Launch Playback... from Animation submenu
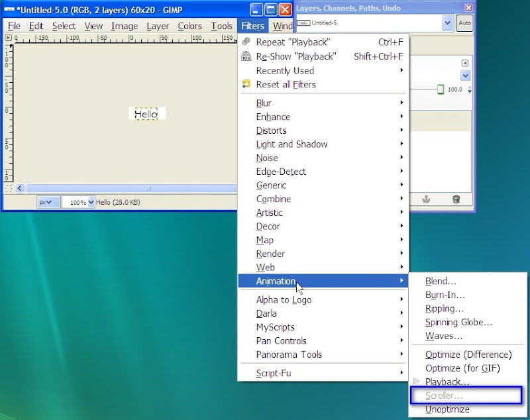The height and width of the screenshot is (420, 530). tap(468, 382)
